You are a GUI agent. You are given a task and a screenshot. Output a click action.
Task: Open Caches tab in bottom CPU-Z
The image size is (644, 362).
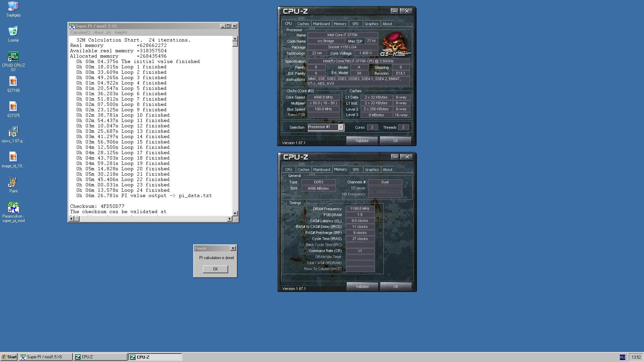[303, 170]
